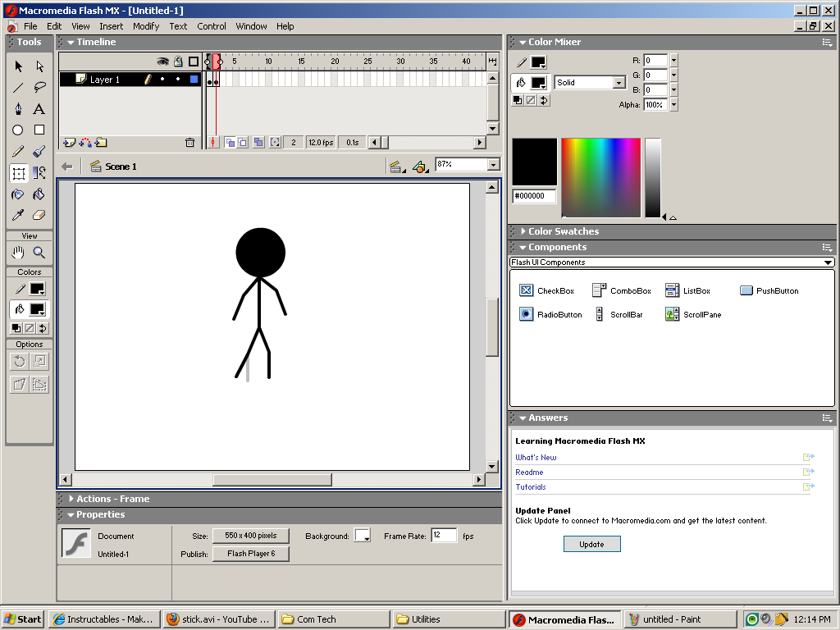Choose the Eyedropper tool
840x630 pixels.
click(18, 215)
